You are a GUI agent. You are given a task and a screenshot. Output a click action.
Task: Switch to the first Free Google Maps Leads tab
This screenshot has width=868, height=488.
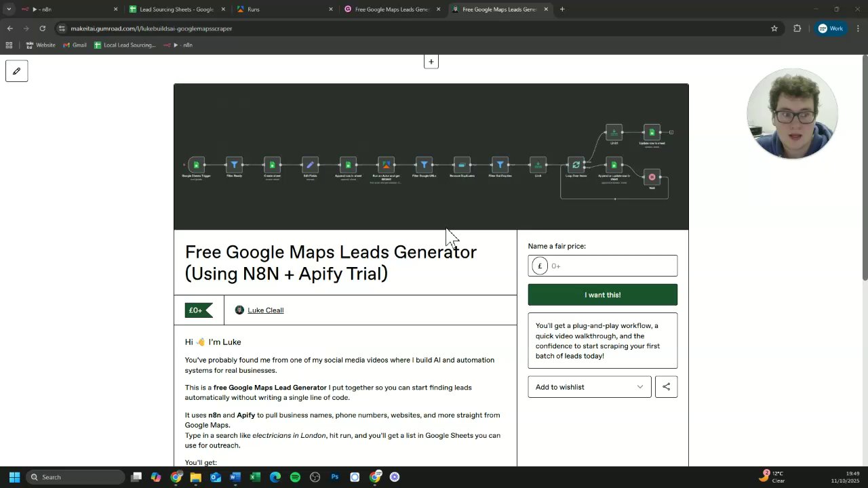391,9
